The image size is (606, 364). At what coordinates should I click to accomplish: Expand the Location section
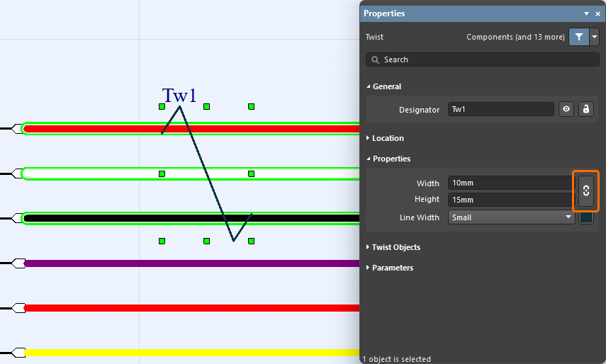point(385,138)
